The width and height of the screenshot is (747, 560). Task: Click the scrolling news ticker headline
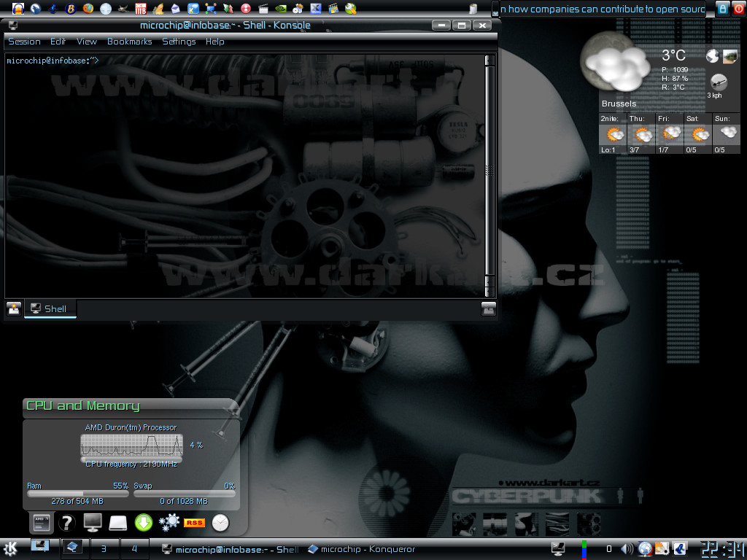602,9
